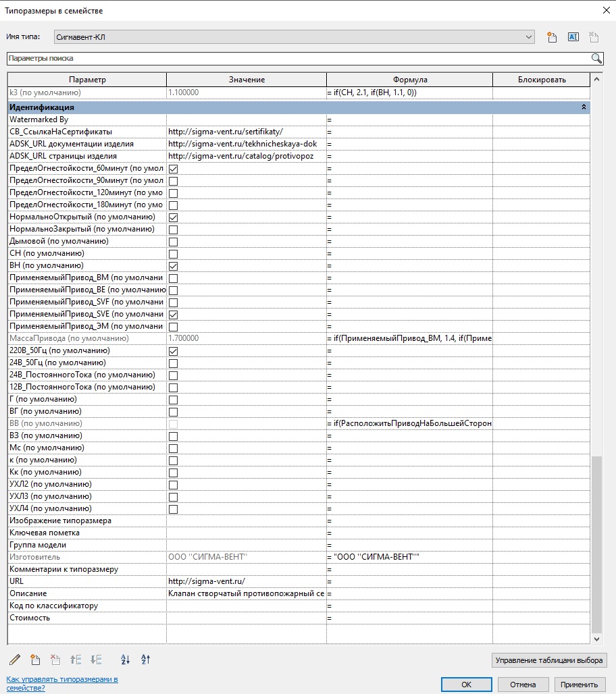Image resolution: width=616 pixels, height=694 pixels.
Task: Sort parameters in ascending A-Z order
Action: click(125, 660)
